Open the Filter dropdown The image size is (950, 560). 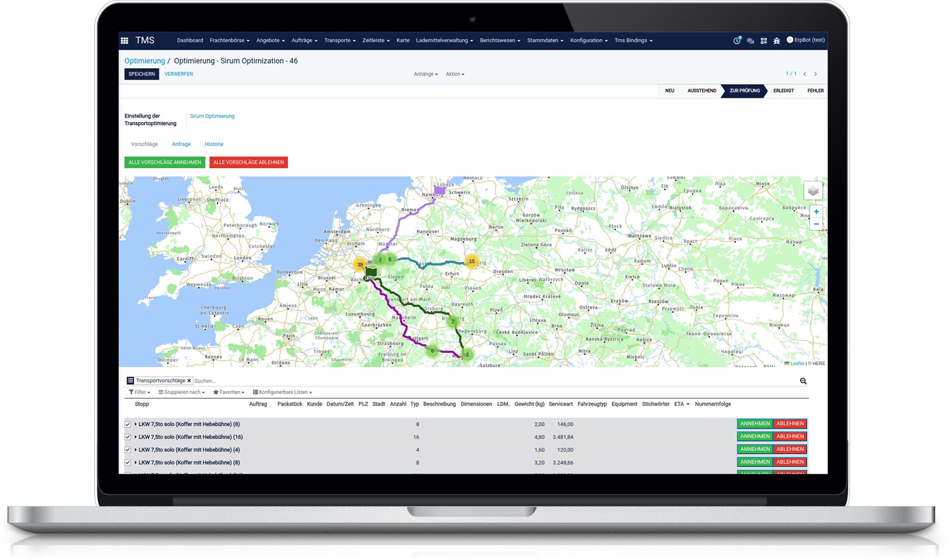click(140, 392)
